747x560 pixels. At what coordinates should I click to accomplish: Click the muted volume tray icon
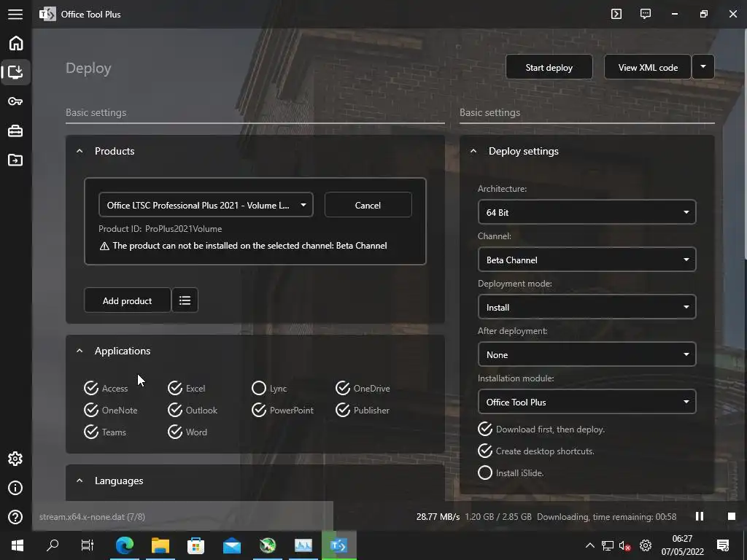(625, 545)
